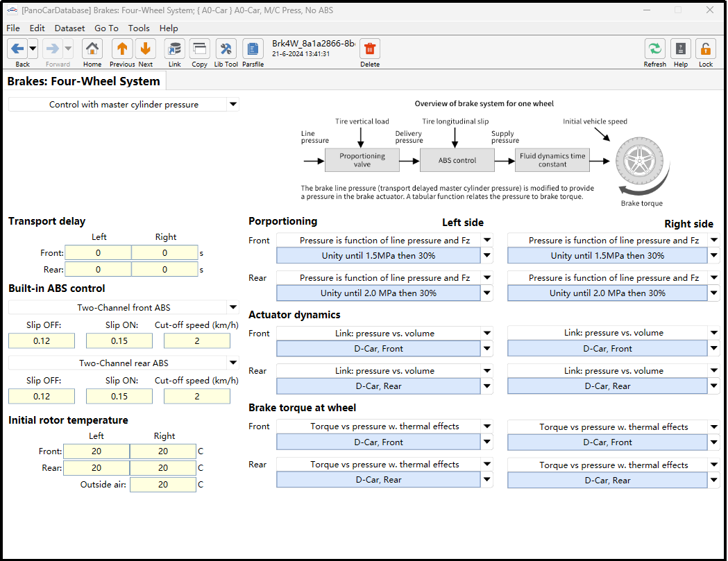This screenshot has width=728, height=561.
Task: Open the Tools menu
Action: click(x=139, y=28)
